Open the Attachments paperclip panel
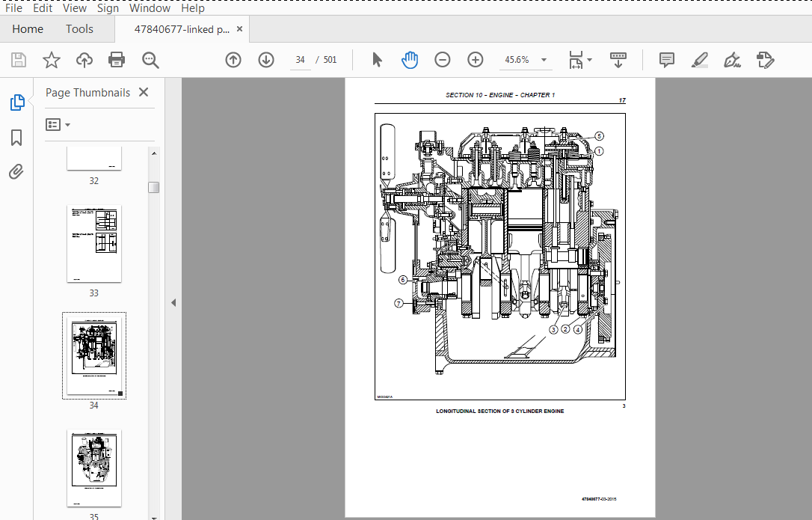 coord(16,171)
